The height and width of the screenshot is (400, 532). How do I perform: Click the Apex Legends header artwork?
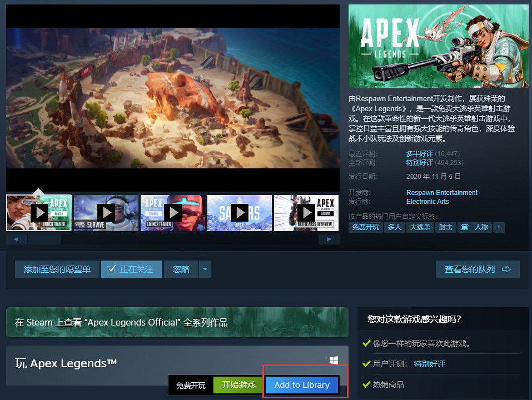click(x=438, y=46)
